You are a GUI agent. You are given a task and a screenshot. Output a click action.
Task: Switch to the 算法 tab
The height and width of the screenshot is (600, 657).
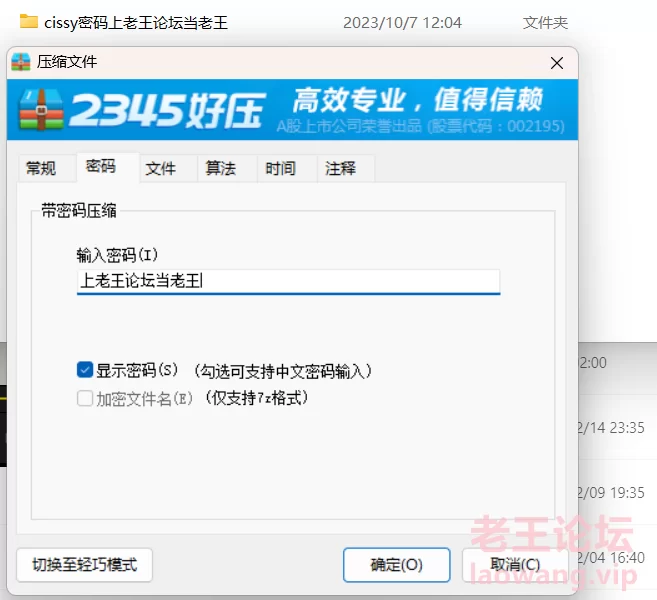tap(220, 168)
